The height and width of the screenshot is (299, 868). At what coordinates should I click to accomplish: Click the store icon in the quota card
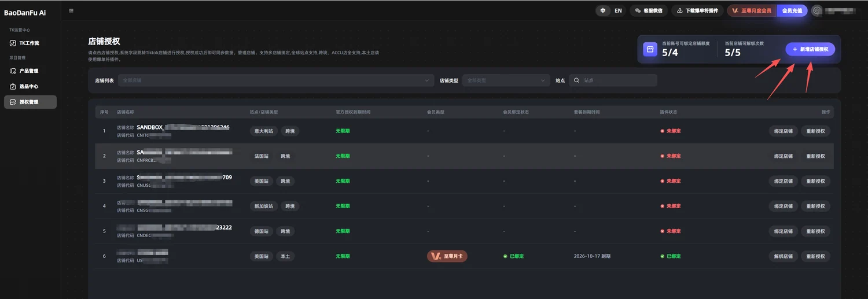click(x=650, y=50)
